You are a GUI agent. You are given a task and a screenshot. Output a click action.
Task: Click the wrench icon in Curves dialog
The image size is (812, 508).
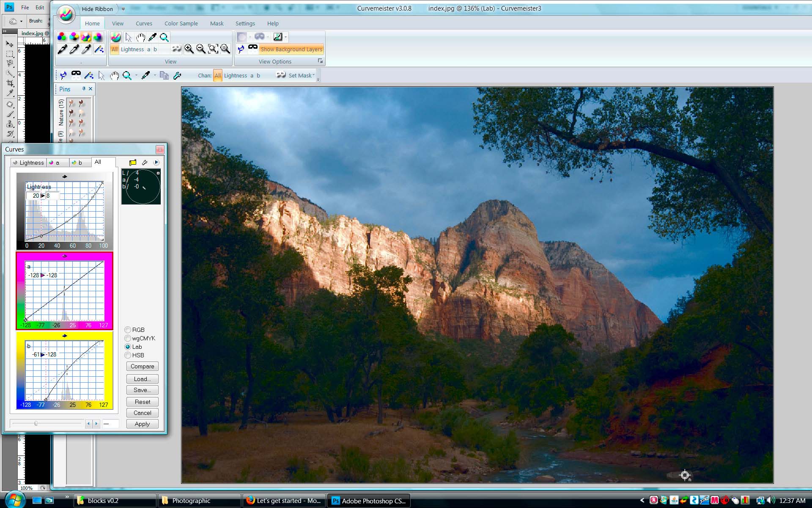tap(145, 163)
